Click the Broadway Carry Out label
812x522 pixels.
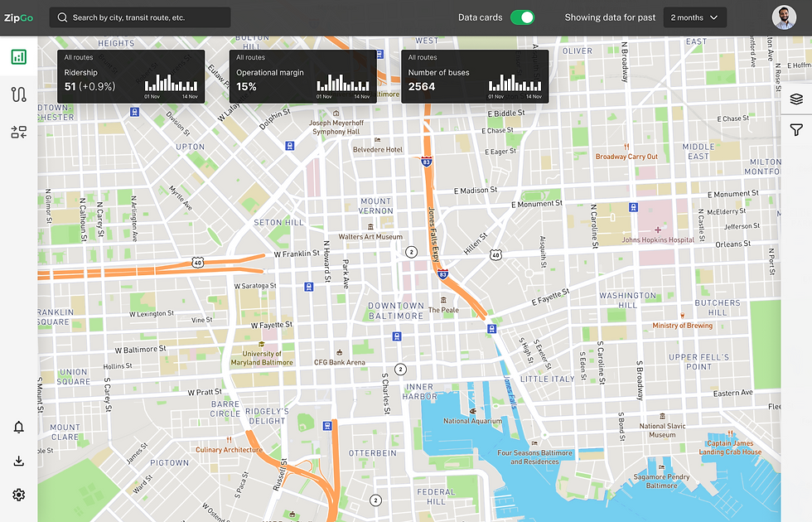626,157
